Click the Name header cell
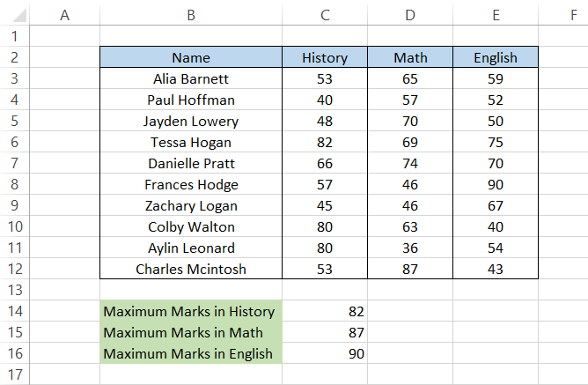 pyautogui.click(x=191, y=57)
